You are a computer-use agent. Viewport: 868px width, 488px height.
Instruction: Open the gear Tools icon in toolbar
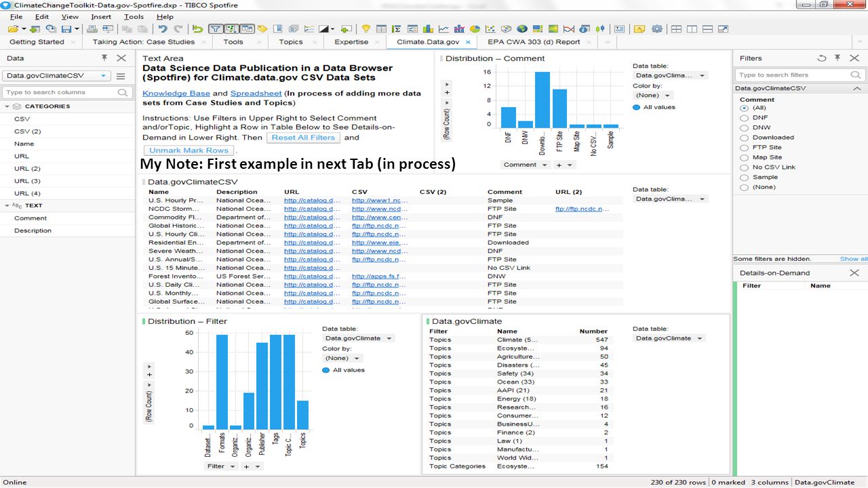coord(657,29)
